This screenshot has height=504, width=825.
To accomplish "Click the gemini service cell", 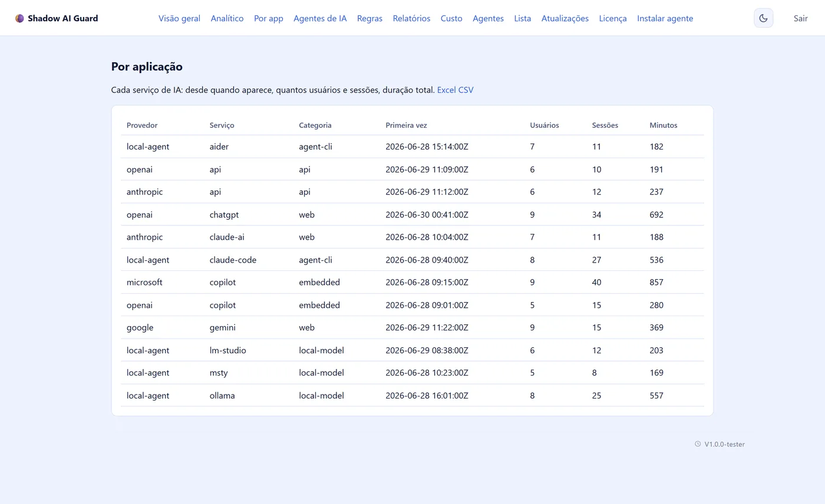I will click(223, 327).
